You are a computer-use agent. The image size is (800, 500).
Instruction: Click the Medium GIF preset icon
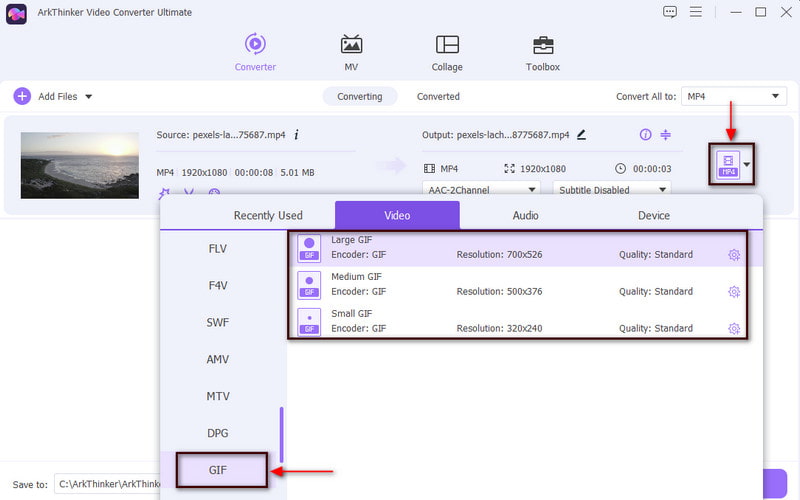point(309,285)
